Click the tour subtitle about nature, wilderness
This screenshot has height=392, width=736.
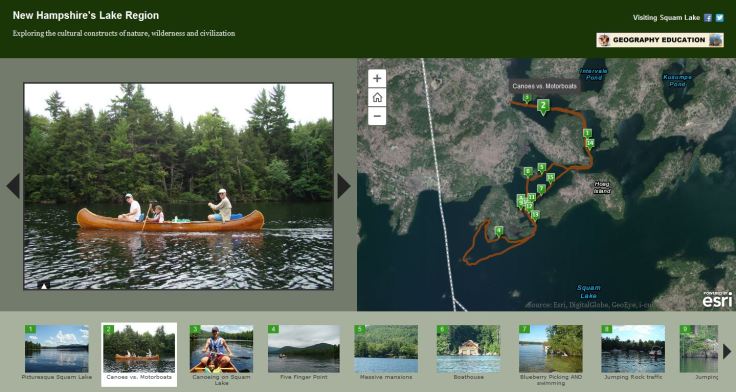pyautogui.click(x=124, y=33)
